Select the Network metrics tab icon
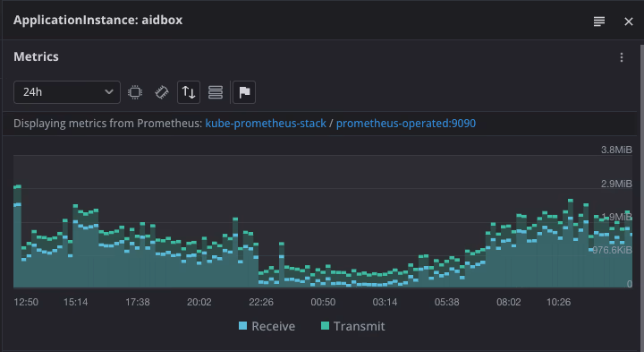644x352 pixels. (x=189, y=92)
